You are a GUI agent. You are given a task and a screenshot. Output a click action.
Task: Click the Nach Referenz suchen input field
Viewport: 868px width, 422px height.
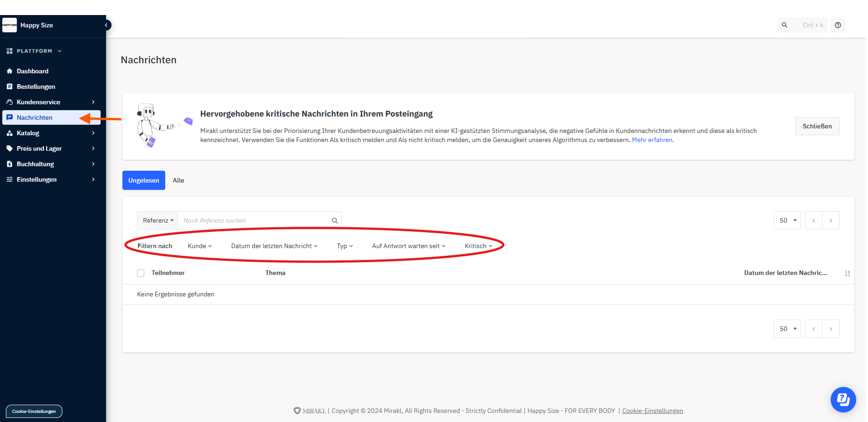click(255, 220)
